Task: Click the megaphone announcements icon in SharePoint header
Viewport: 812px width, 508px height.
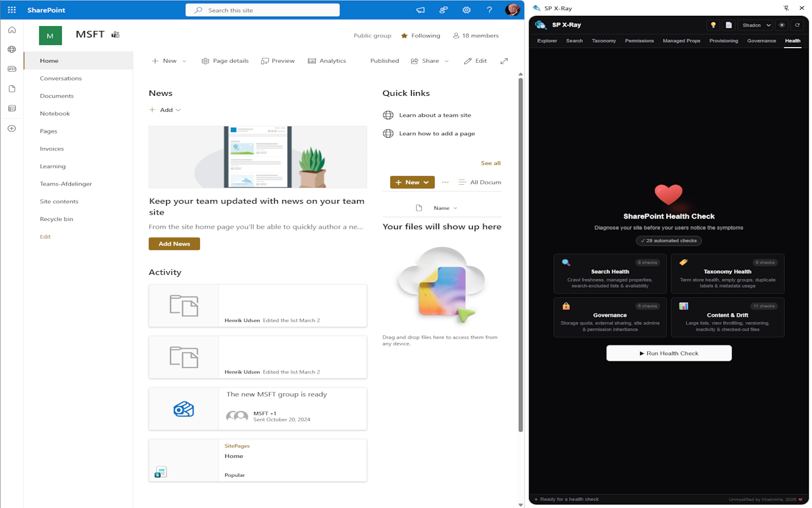Action: [420, 10]
